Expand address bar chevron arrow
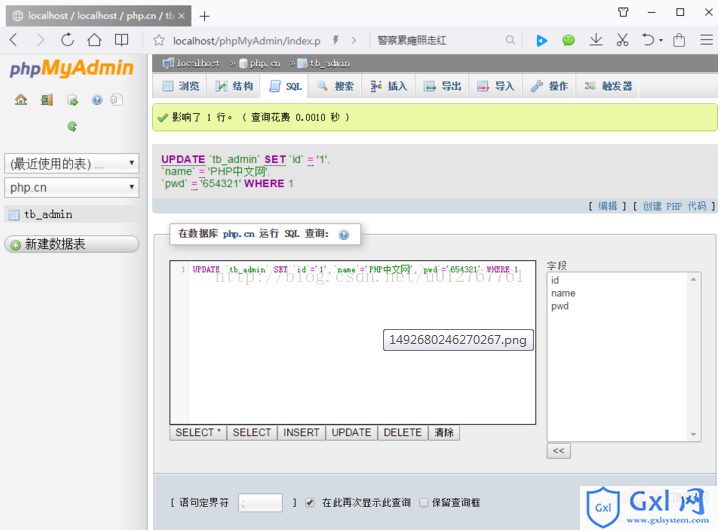 [354, 40]
